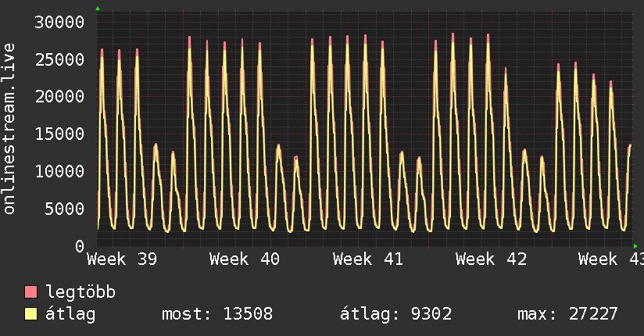Click the most: 13508 statistic
This screenshot has height=336, width=644.
217,314
